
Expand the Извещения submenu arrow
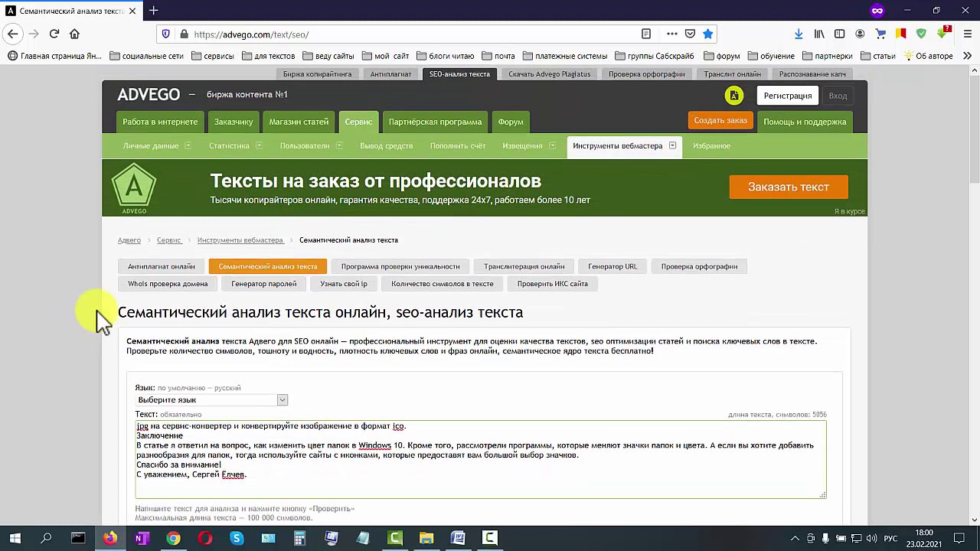[x=551, y=145]
